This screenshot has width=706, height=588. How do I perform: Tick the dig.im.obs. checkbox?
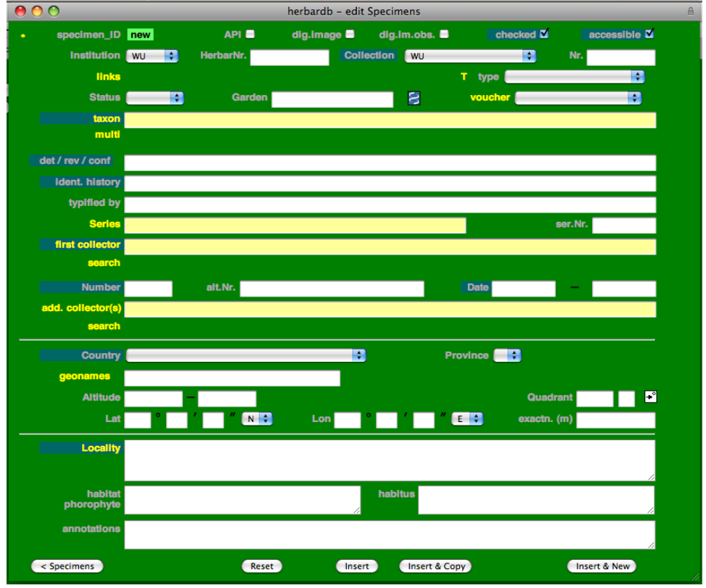(444, 34)
